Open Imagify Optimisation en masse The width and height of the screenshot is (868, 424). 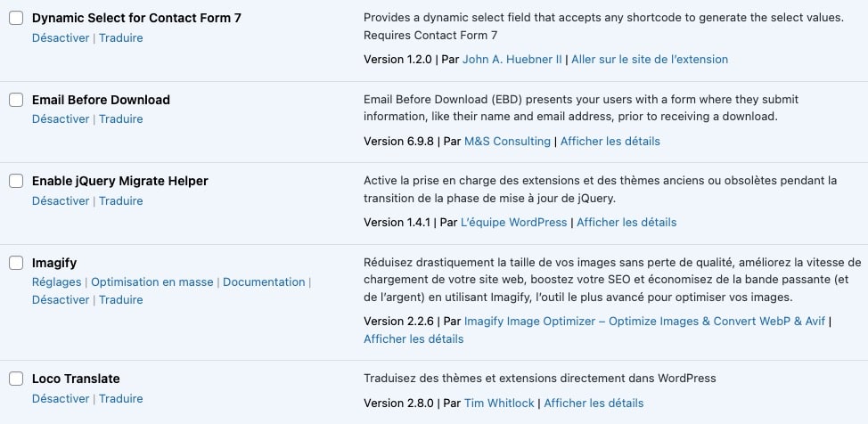coord(152,281)
